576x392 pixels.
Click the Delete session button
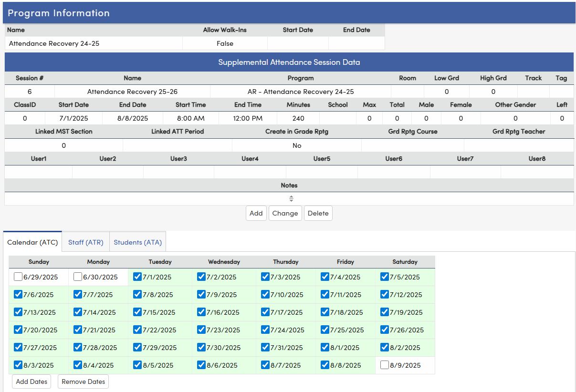(x=318, y=213)
